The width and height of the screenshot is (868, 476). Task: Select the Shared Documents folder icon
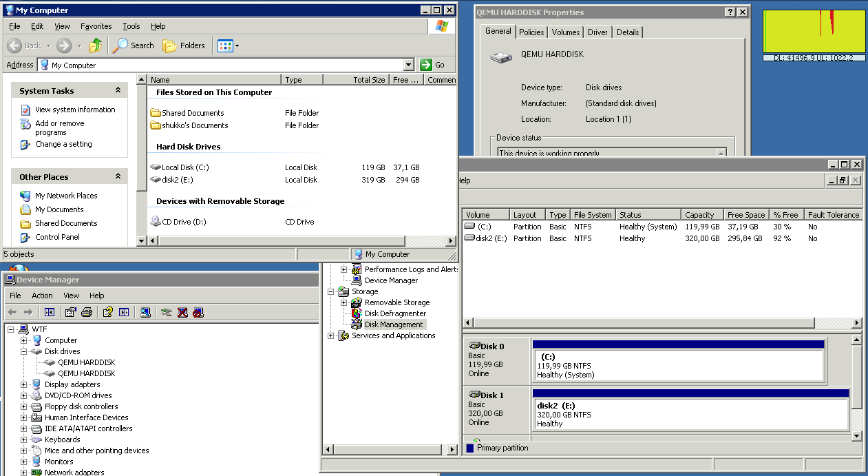point(155,113)
